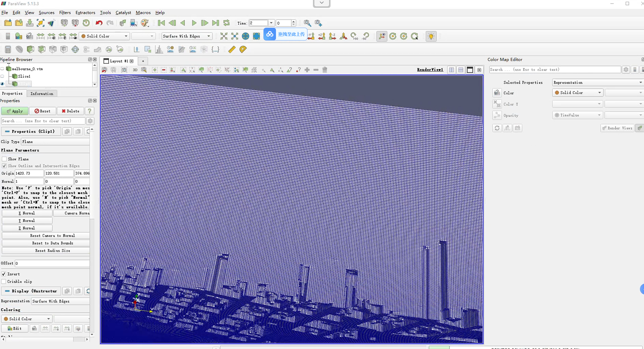Click the Reset camera view icon
The height and width of the screenshot is (349, 644).
tap(224, 36)
